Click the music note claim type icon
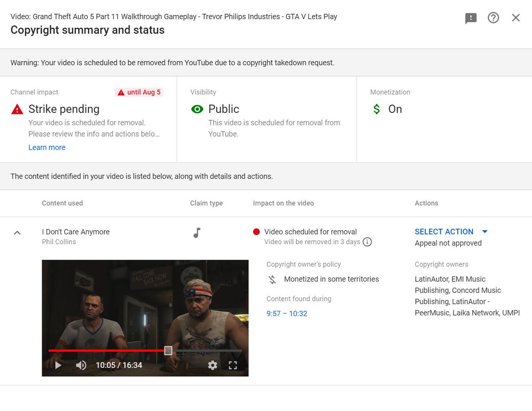 tap(197, 233)
